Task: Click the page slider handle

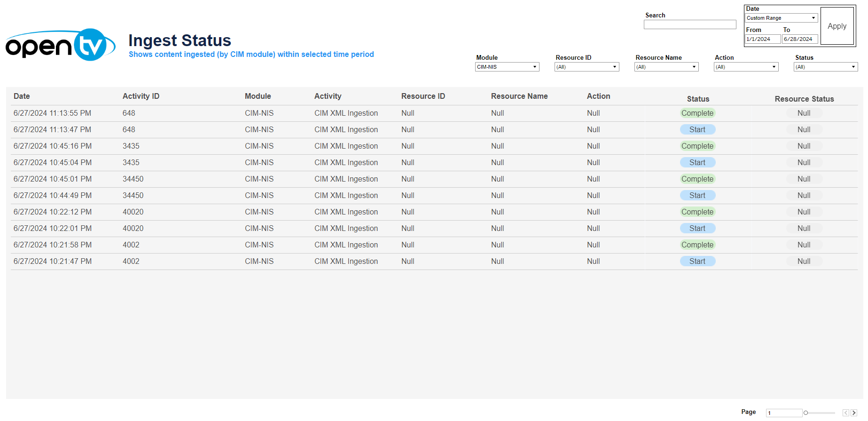Action: click(x=805, y=413)
